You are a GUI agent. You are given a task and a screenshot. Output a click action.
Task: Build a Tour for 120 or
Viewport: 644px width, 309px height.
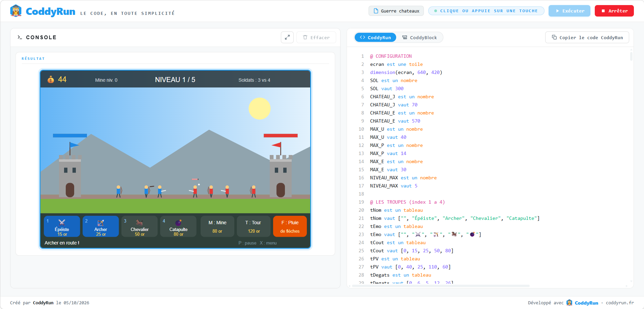(254, 226)
